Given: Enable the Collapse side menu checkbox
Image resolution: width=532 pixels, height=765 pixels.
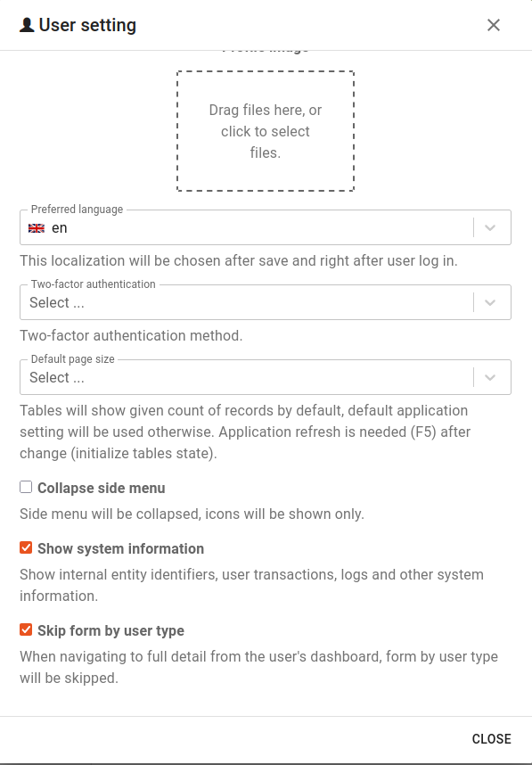Looking at the screenshot, I should [x=26, y=487].
